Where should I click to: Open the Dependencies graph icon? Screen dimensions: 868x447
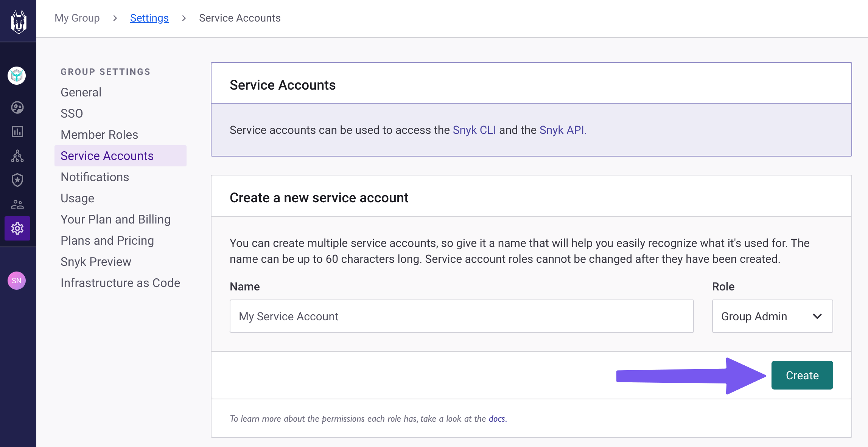pos(17,156)
